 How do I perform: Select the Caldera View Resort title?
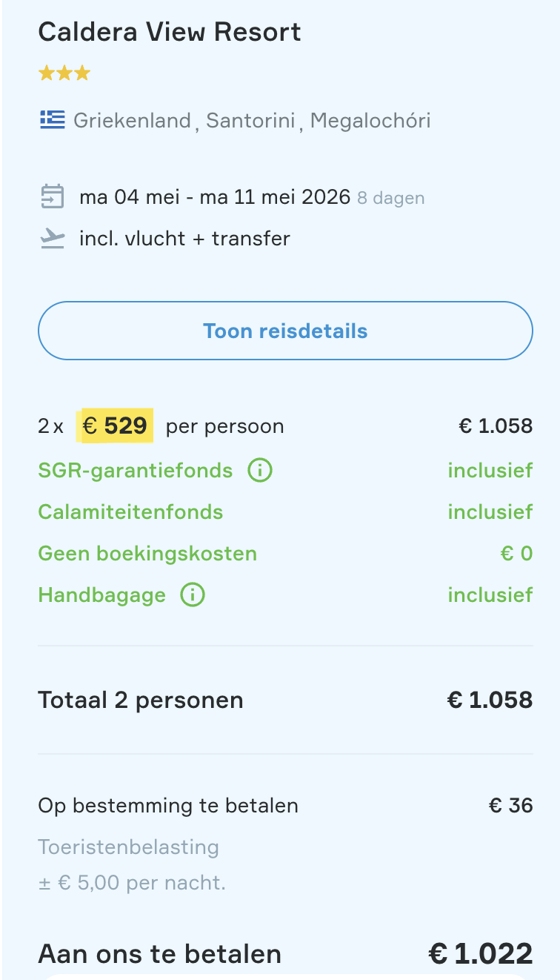pyautogui.click(x=170, y=32)
